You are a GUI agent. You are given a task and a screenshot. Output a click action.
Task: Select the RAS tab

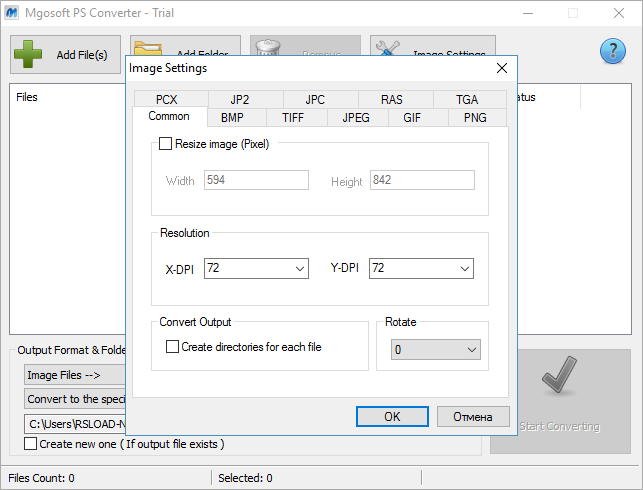[x=392, y=99]
